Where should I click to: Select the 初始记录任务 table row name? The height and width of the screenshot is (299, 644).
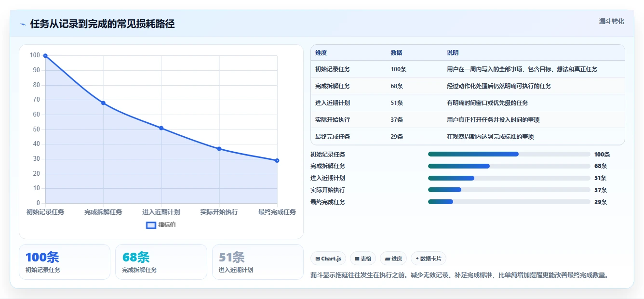(x=333, y=69)
